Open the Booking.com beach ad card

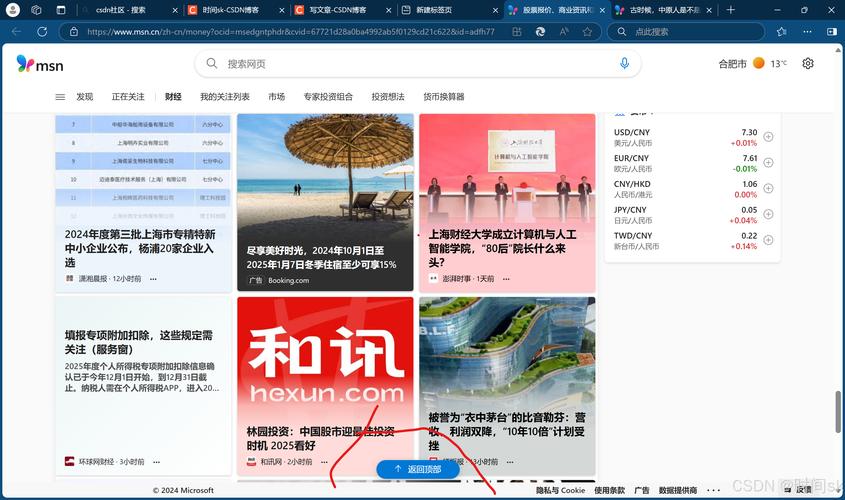(x=325, y=202)
